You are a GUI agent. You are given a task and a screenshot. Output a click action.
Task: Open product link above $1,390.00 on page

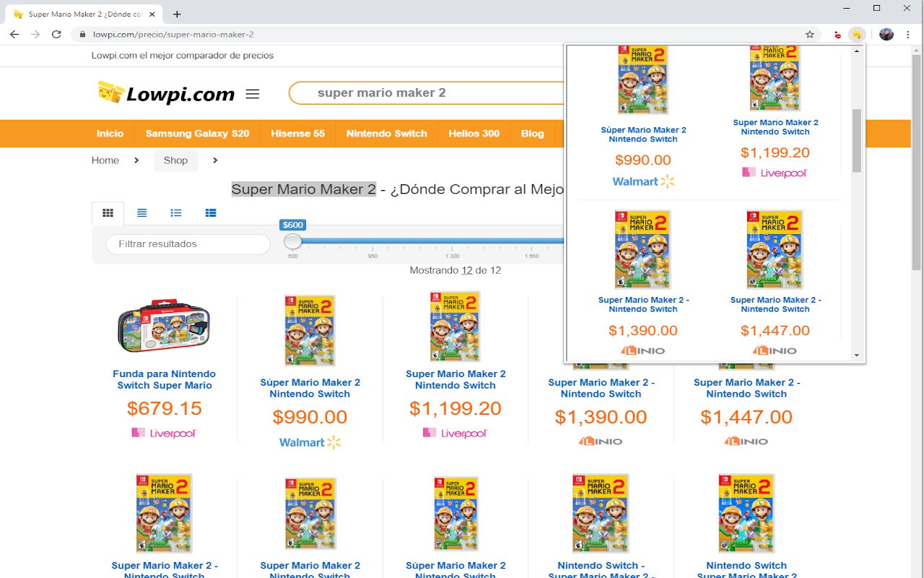click(601, 388)
